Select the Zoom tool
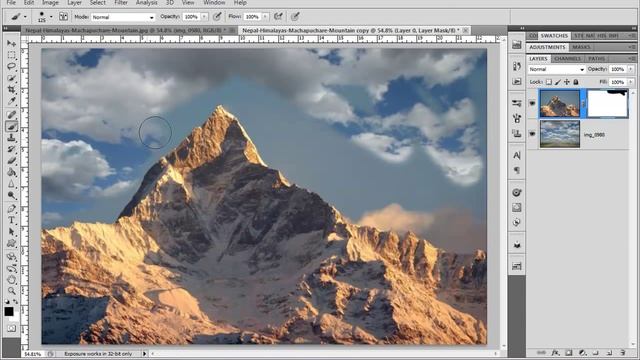Image resolution: width=640 pixels, height=360 pixels. click(x=11, y=291)
